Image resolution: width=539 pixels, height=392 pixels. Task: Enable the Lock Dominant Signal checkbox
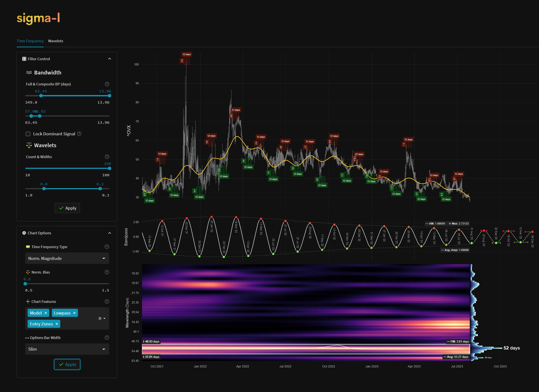(x=28, y=134)
